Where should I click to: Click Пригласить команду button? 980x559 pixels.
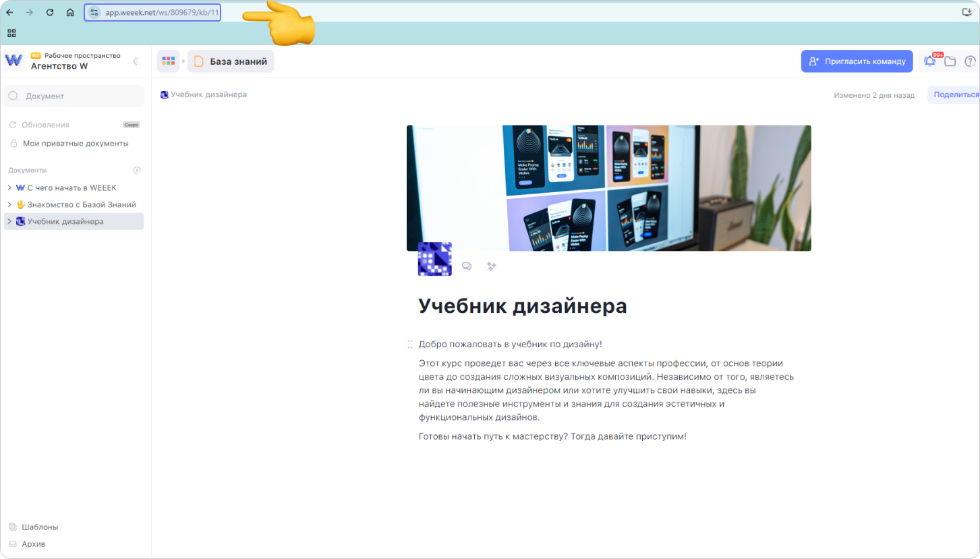coord(857,61)
